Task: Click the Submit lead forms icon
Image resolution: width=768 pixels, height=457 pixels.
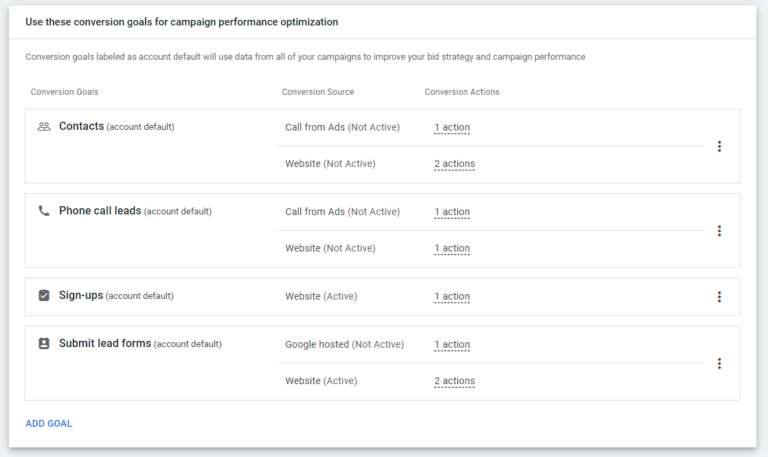Action: [43, 344]
